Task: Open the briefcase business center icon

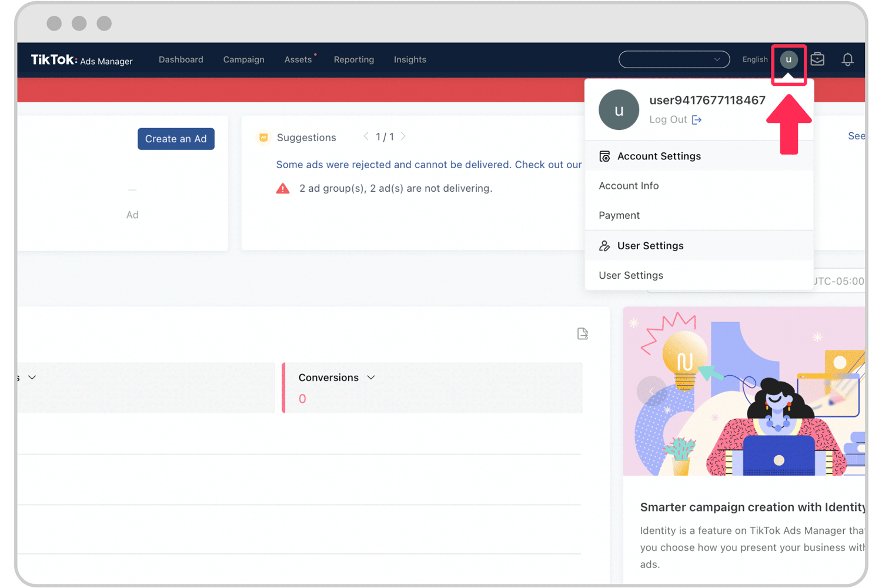Action: 817,59
